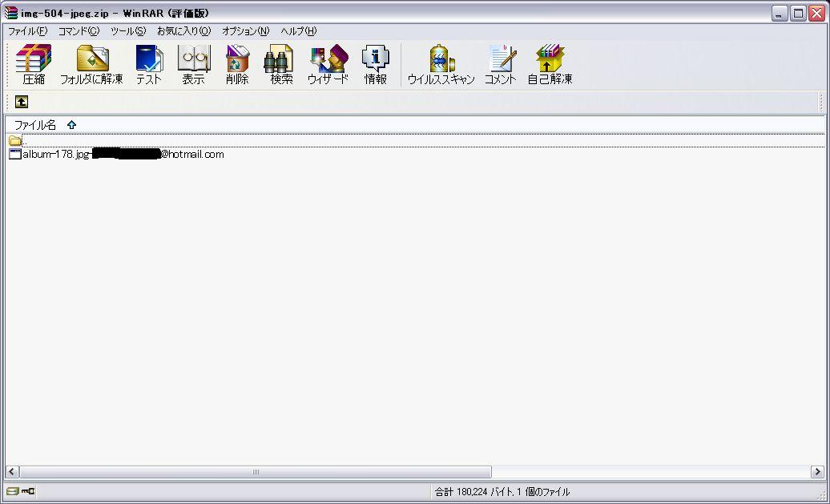Screen dimensions: 830x504
Task: Click the parent folder '..' row
Action: pyautogui.click(x=415, y=141)
